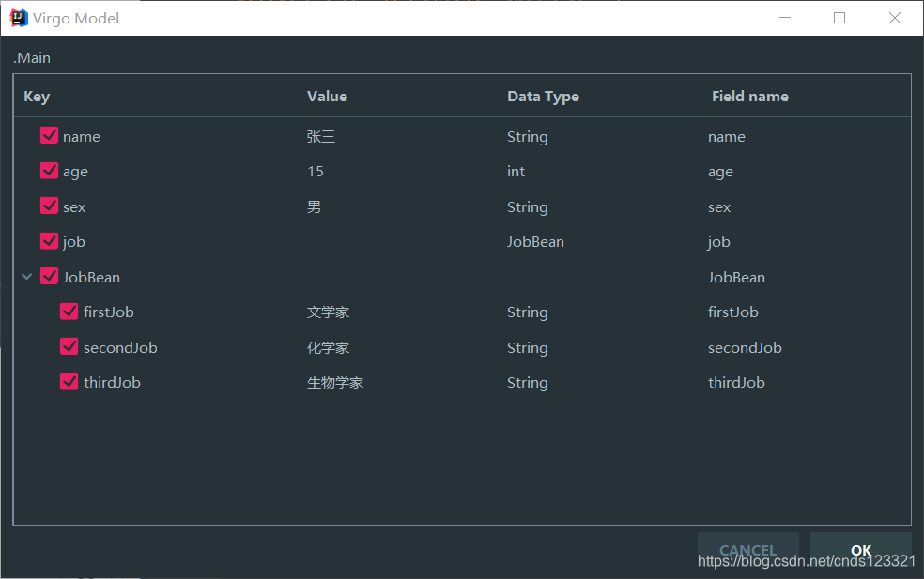Select the sex value 男
Image resolution: width=924 pixels, height=579 pixels.
(314, 206)
